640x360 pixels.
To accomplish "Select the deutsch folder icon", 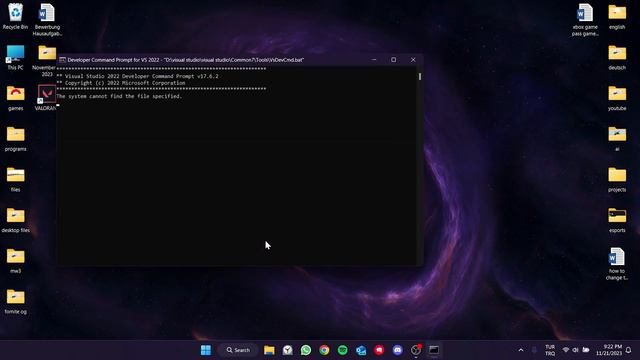I will coord(617,58).
